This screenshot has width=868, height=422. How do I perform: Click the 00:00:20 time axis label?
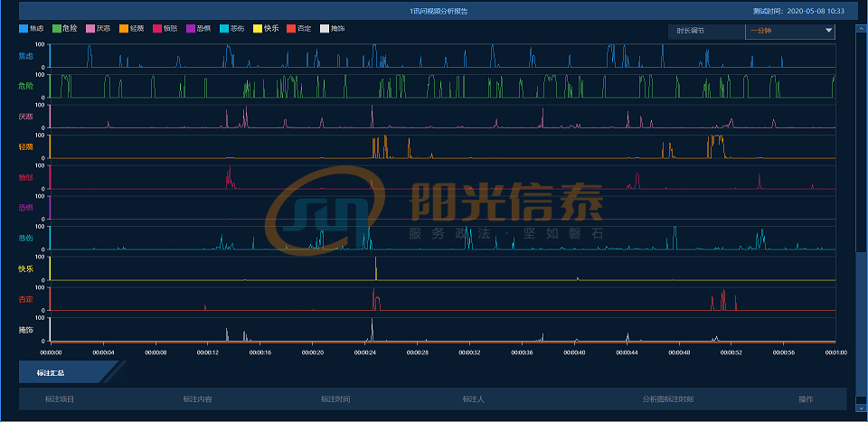(x=312, y=352)
